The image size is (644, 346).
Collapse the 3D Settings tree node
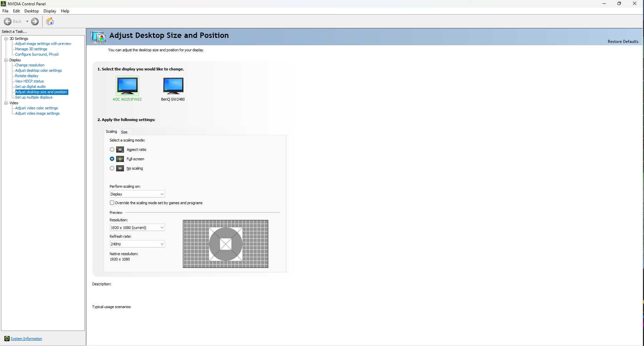(x=6, y=39)
